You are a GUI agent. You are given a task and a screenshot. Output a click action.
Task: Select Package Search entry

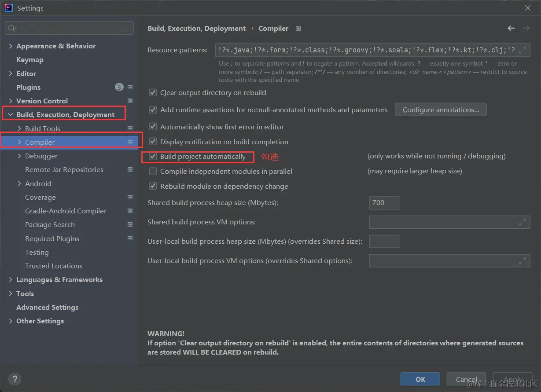click(50, 224)
